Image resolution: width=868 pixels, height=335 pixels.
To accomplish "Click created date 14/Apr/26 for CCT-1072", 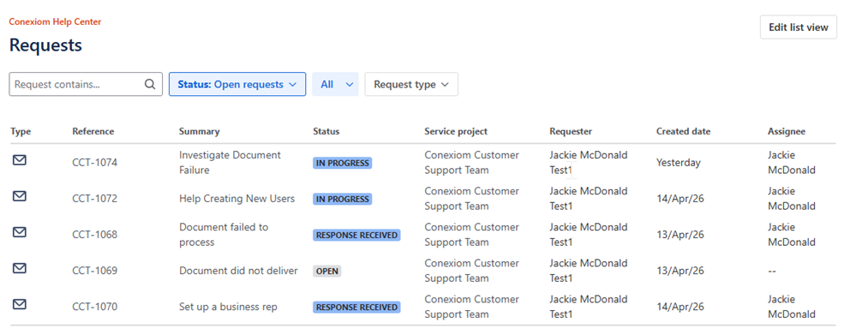I will 679,199.
